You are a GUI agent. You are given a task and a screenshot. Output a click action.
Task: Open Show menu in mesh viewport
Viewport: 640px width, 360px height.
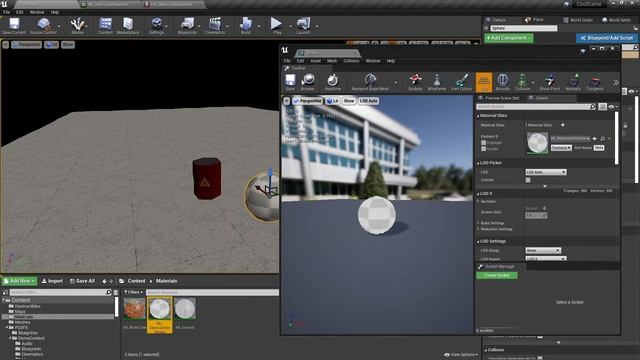(349, 101)
